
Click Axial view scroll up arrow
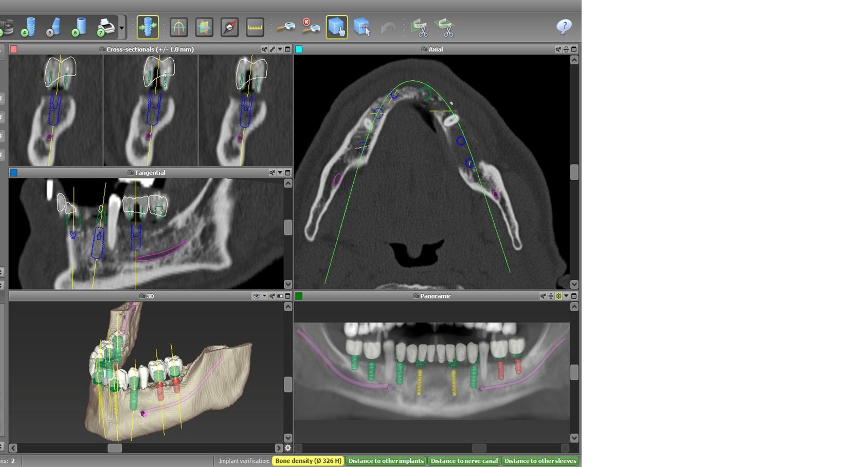coord(574,60)
